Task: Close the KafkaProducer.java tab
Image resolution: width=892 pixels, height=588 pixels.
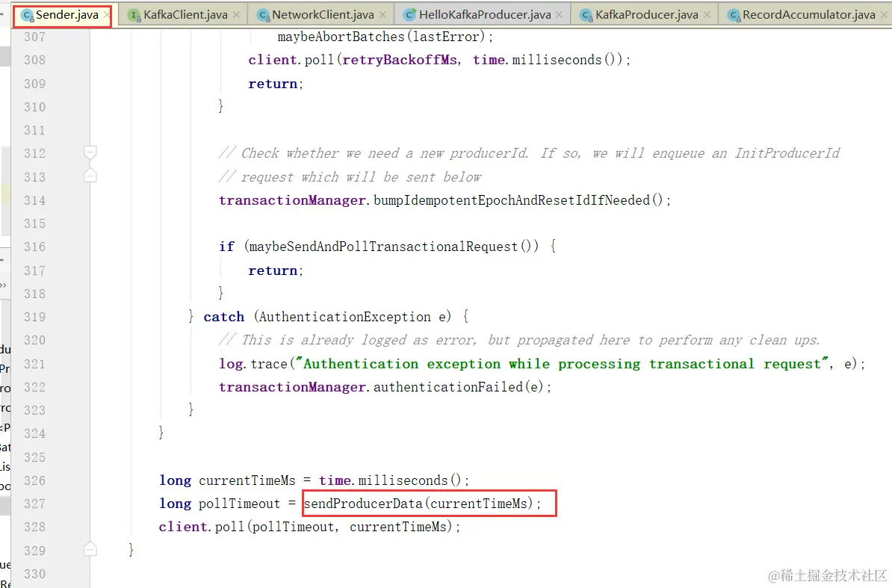Action: (707, 15)
